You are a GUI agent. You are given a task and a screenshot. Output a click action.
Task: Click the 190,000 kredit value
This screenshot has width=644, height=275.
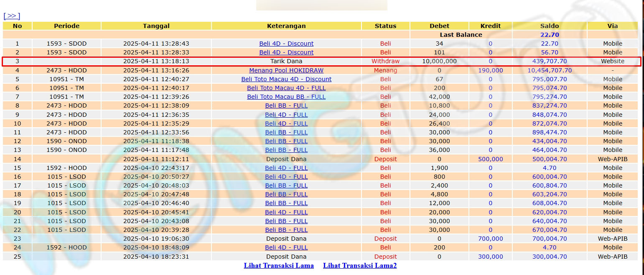coord(490,70)
